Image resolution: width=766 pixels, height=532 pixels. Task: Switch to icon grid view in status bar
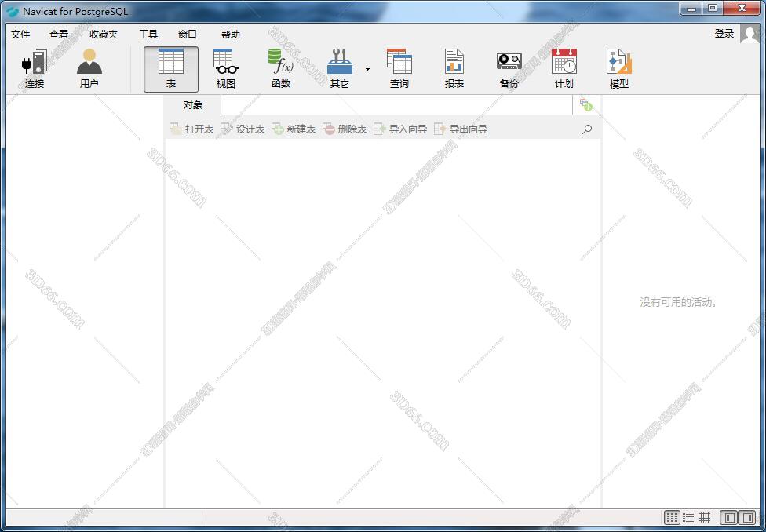pyautogui.click(x=672, y=517)
